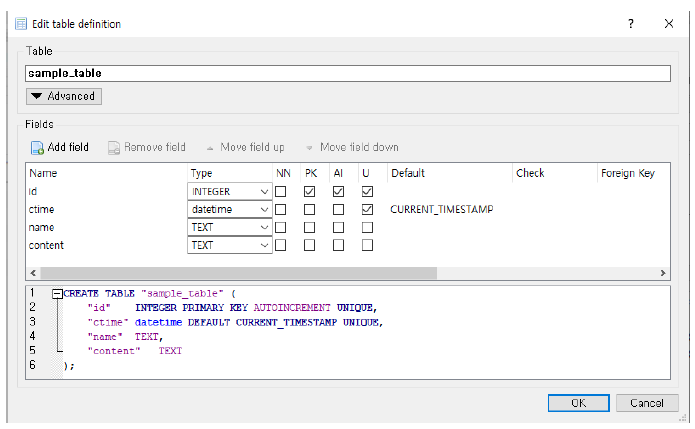Click the PK column header
Image resolution: width=695 pixels, height=429 pixels.
[315, 173]
